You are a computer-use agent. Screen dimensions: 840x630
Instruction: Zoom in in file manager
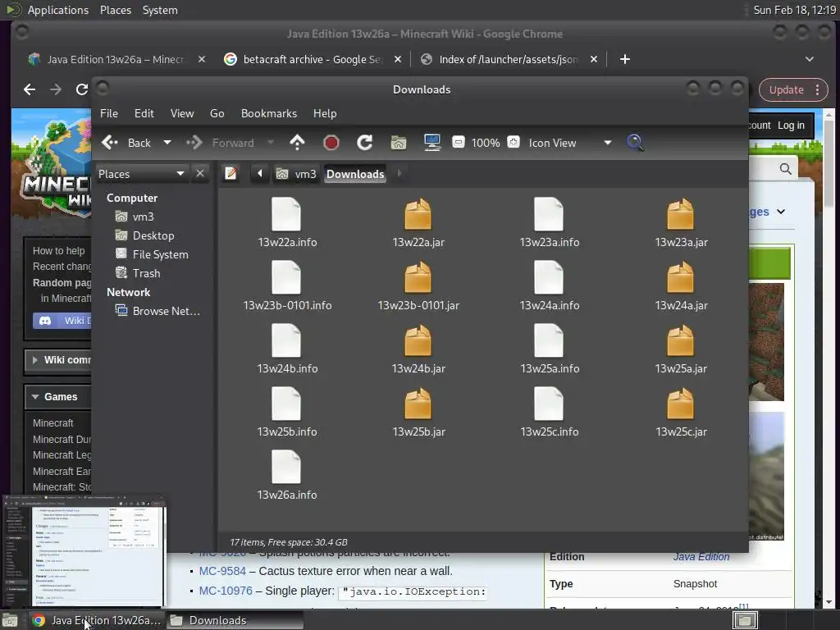(514, 142)
